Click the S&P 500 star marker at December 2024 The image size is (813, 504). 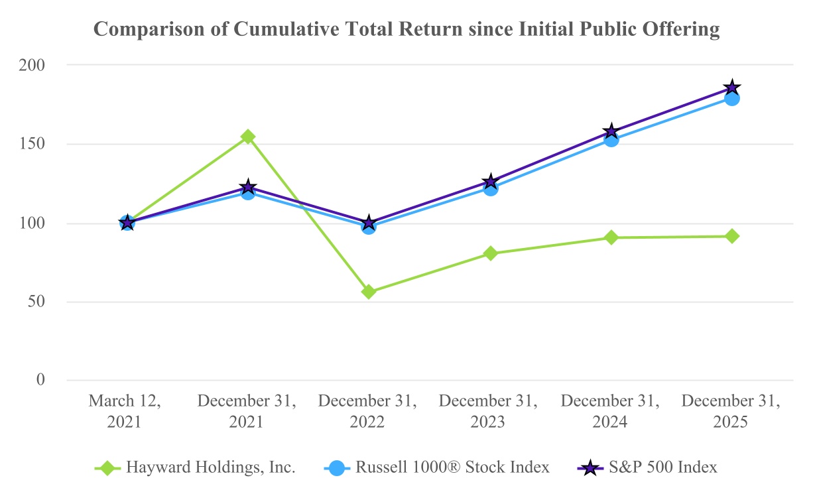point(611,131)
